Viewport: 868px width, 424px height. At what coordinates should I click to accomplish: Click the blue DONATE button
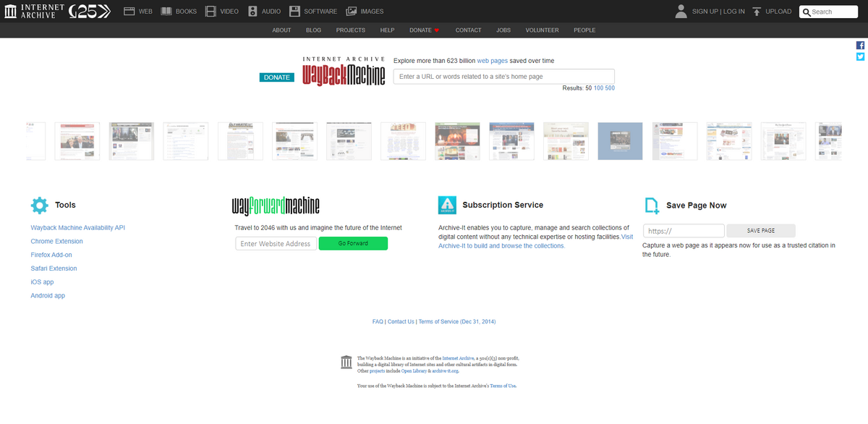point(276,77)
